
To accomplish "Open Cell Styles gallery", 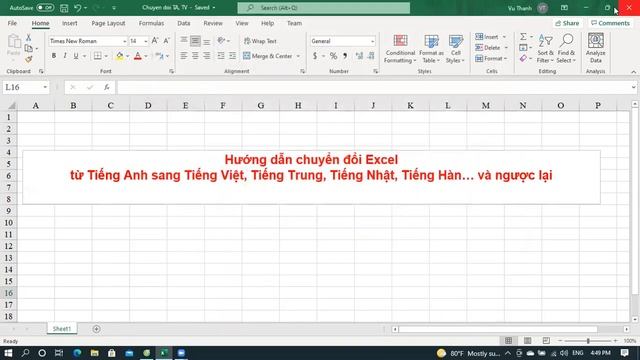I will click(x=456, y=49).
